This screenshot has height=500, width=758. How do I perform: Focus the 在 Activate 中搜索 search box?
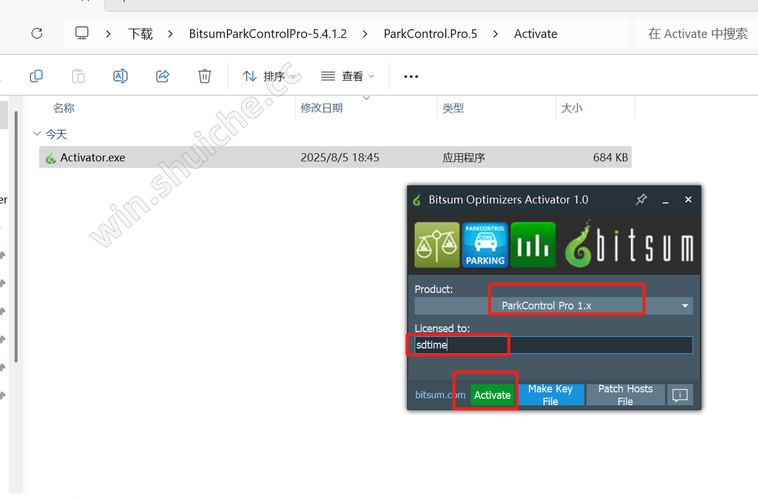697,33
